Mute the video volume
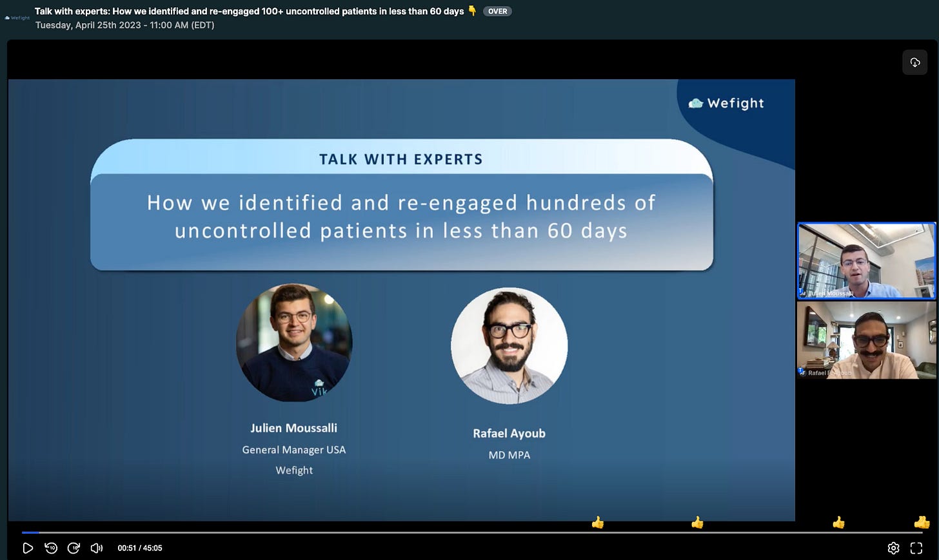 tap(97, 548)
